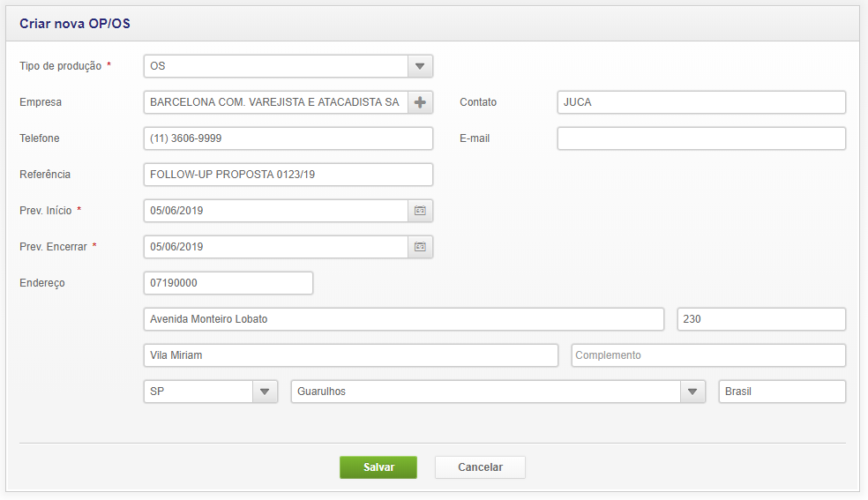868x500 pixels.
Task: Focus the CEP field showing 07190000
Action: [228, 283]
